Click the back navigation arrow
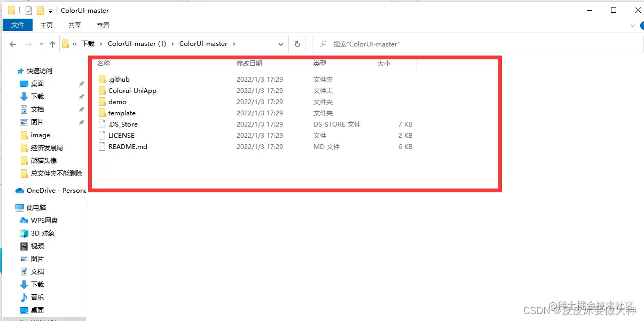The width and height of the screenshot is (644, 321). 12,44
